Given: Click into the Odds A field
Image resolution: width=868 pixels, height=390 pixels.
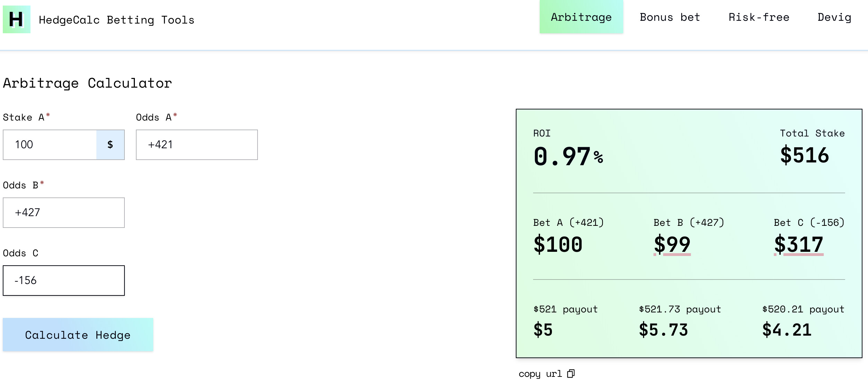Looking at the screenshot, I should (197, 145).
